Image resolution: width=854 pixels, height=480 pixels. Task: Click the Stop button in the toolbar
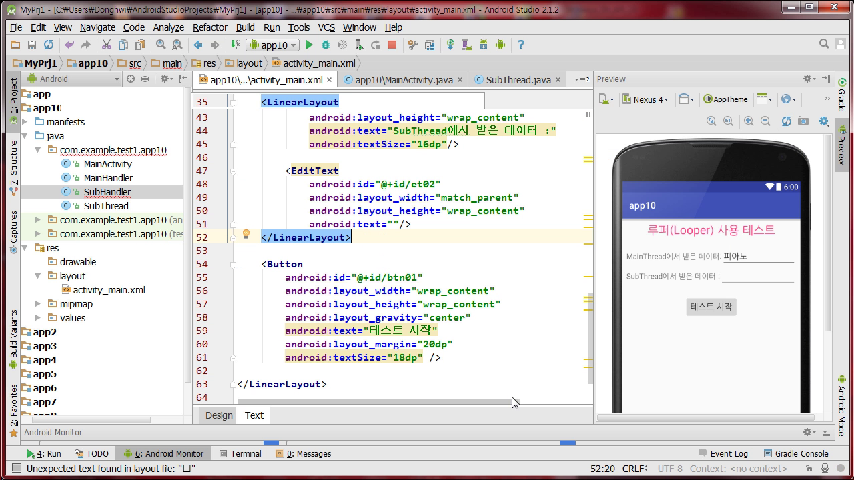(x=392, y=45)
